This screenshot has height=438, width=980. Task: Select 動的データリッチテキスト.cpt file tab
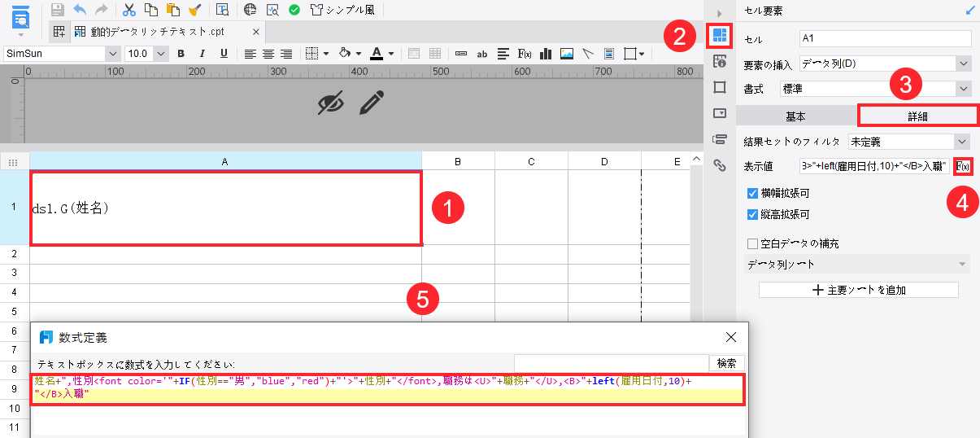click(158, 33)
